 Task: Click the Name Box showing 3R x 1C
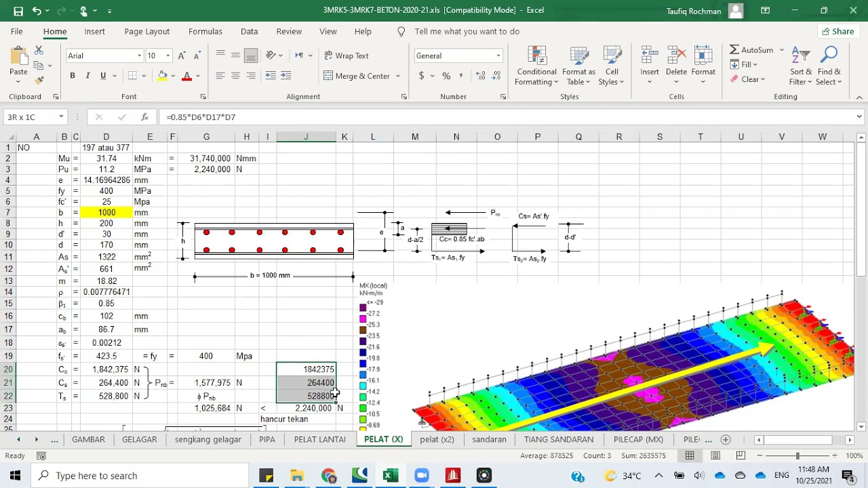point(31,117)
